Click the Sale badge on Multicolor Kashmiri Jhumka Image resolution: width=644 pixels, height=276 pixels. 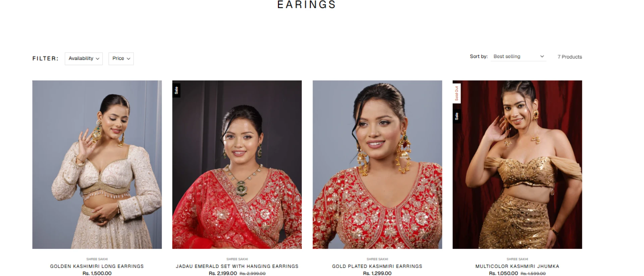(457, 116)
